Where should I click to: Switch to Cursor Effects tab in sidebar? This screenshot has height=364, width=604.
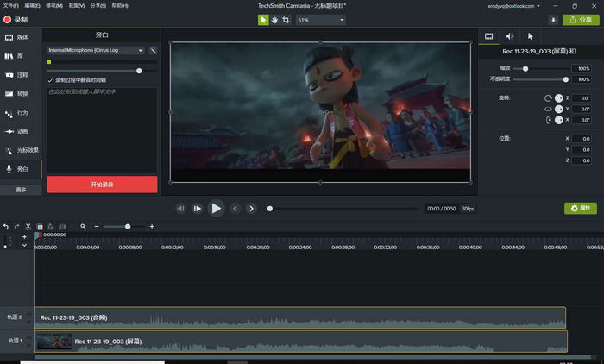[x=21, y=150]
